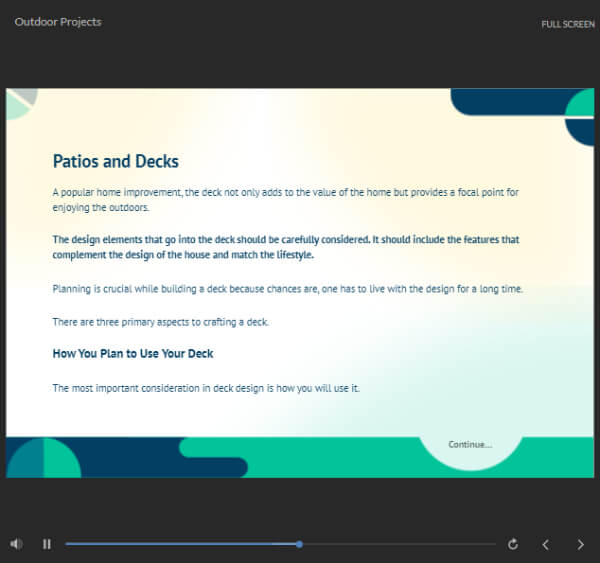Enter full screen mode
Image resolution: width=600 pixels, height=563 pixels.
coord(567,24)
